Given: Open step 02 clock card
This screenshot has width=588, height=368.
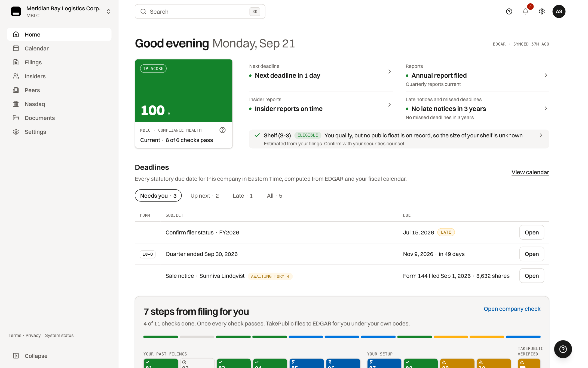Looking at the screenshot, I should pyautogui.click(x=197, y=363).
